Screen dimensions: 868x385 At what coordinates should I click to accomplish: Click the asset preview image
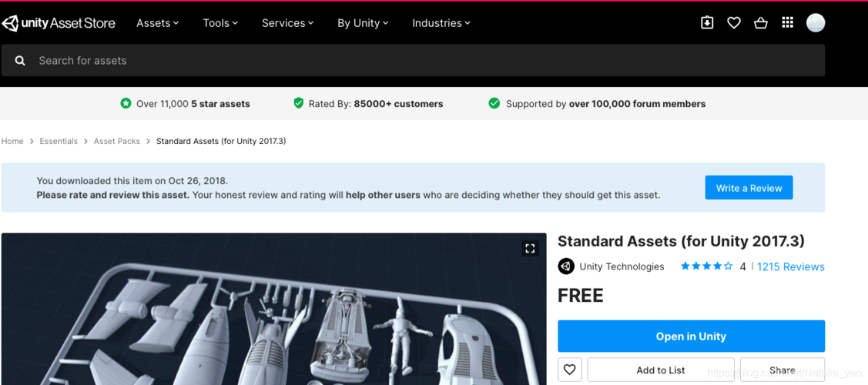point(273,309)
